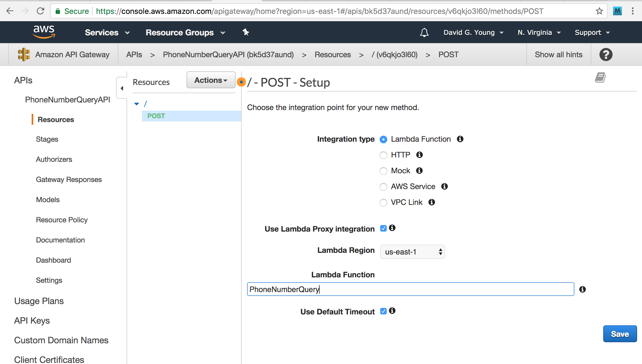Collapse the root resource tree triangle
The width and height of the screenshot is (642, 364).
point(137,104)
